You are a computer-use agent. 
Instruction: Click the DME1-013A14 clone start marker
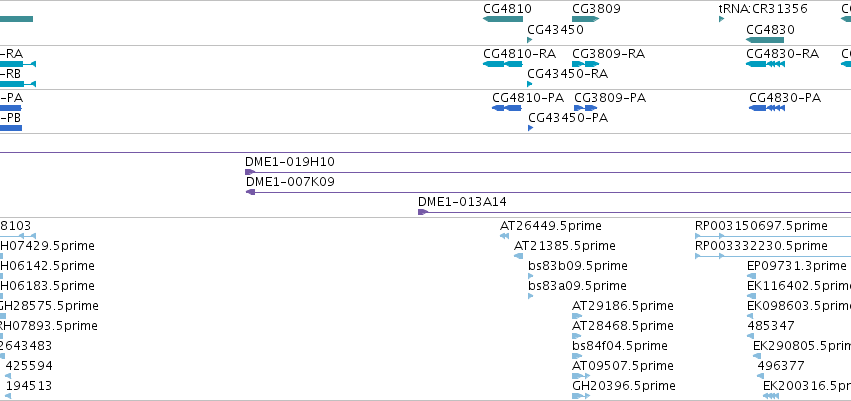click(x=423, y=212)
